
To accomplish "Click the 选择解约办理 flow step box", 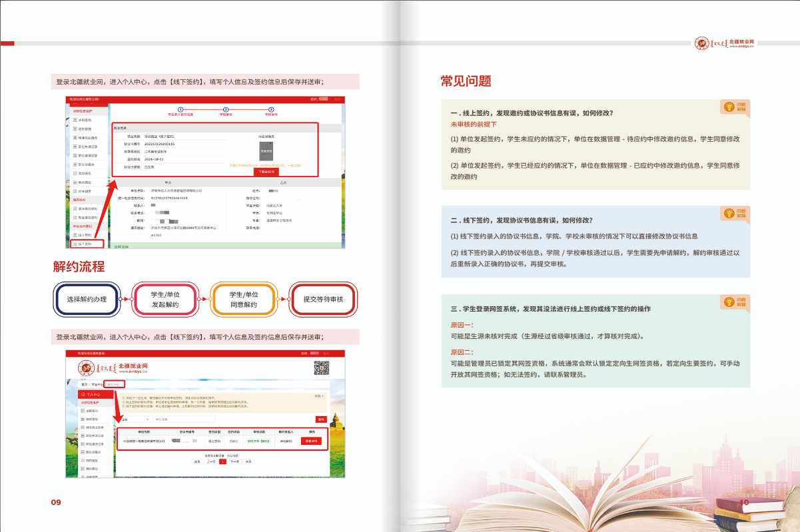I will coord(87,300).
